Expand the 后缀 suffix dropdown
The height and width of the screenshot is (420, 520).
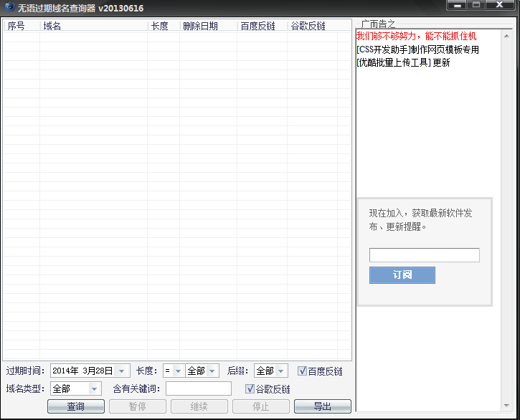tap(280, 371)
